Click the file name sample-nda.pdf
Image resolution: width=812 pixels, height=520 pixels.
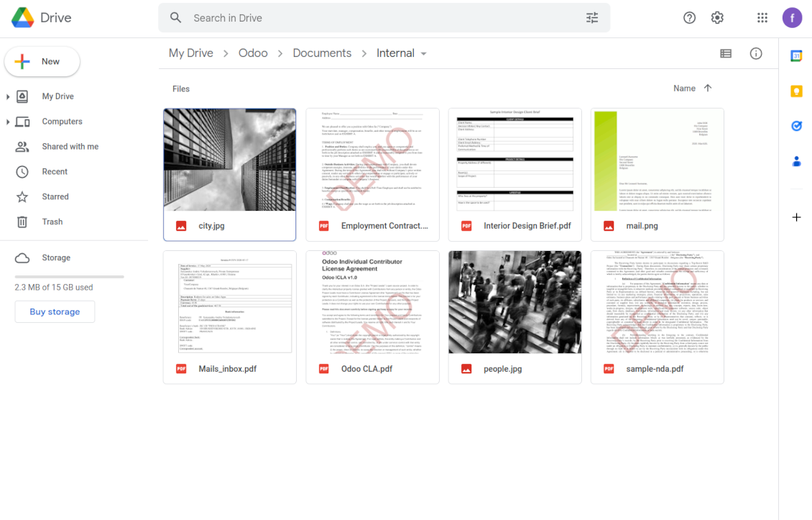point(655,369)
